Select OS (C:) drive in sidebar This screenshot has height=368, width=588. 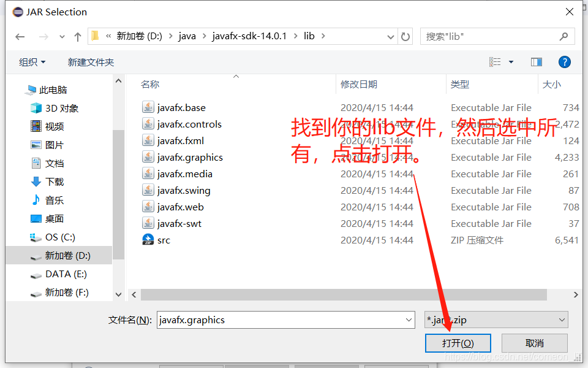tap(53, 237)
